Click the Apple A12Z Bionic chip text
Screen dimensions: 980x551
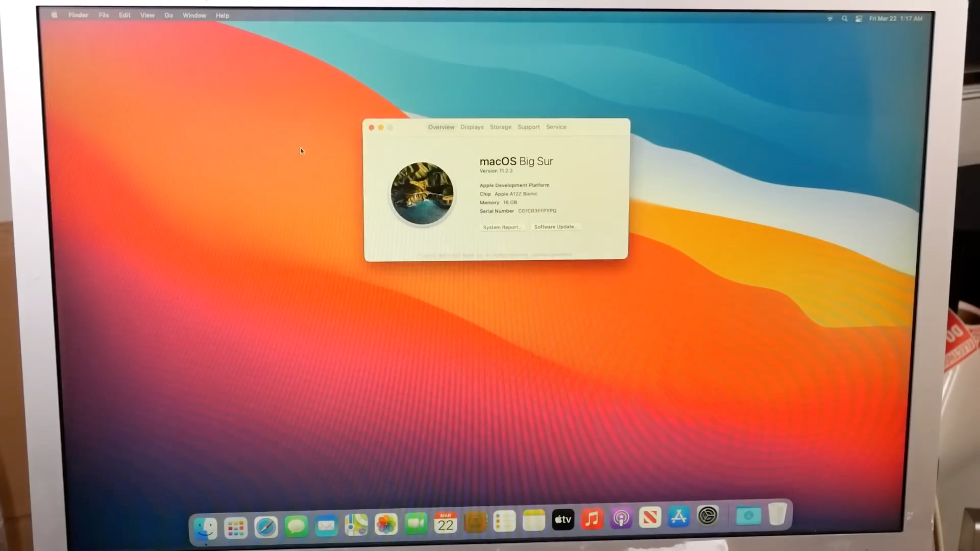[x=516, y=194]
